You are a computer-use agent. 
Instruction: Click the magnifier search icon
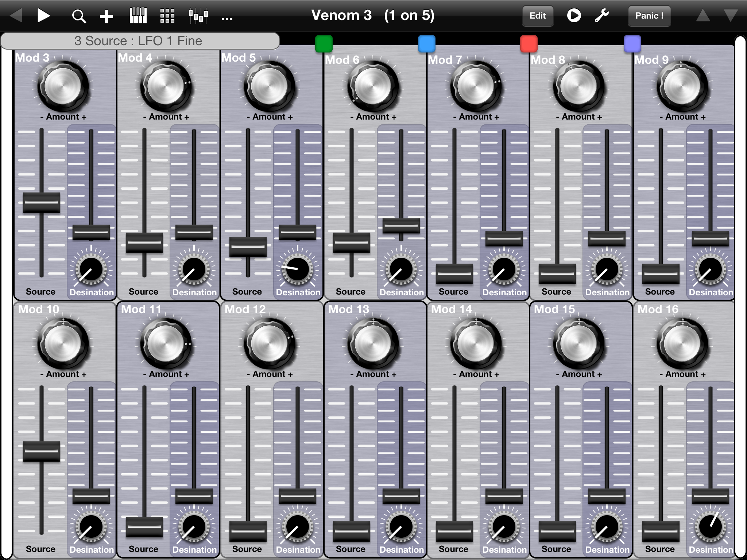pyautogui.click(x=79, y=16)
